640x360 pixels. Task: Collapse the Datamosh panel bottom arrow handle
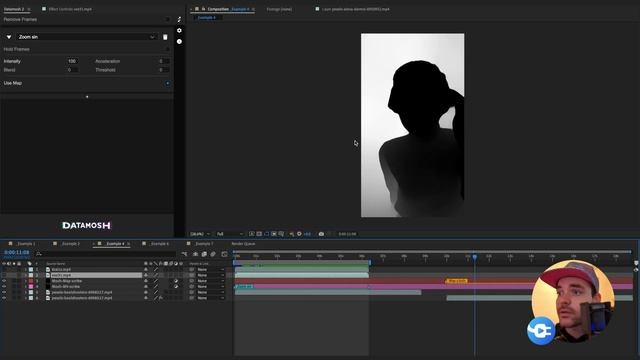pyautogui.click(x=87, y=97)
